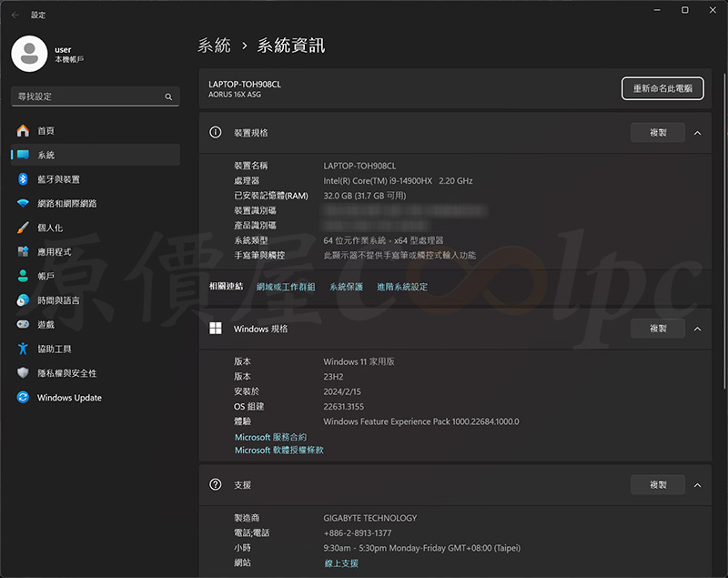Click the 系統 monitor icon
This screenshot has width=728, height=578.
pyautogui.click(x=23, y=155)
